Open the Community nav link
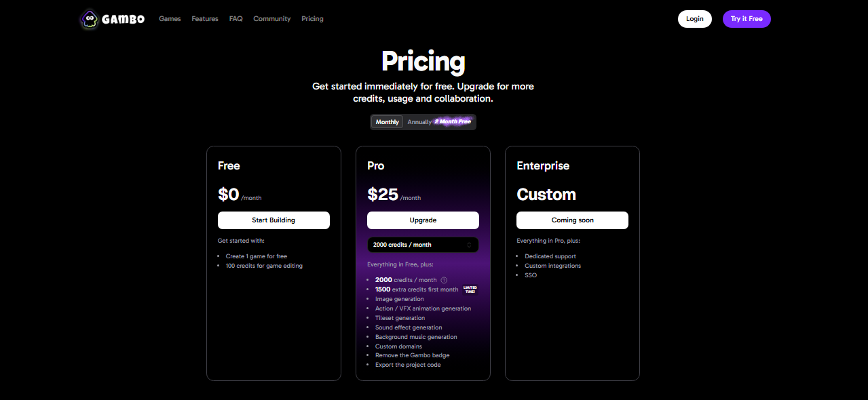 click(272, 19)
